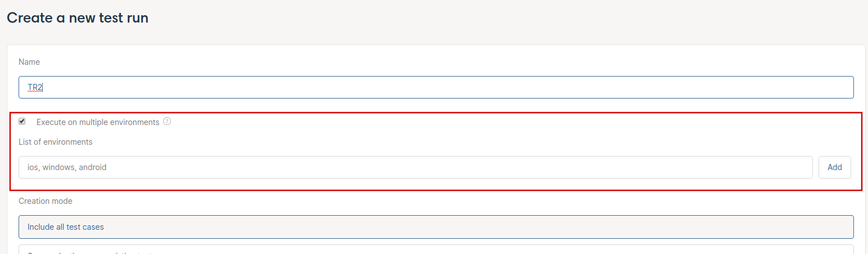Focus the Name input field containing TR2

pyautogui.click(x=436, y=87)
